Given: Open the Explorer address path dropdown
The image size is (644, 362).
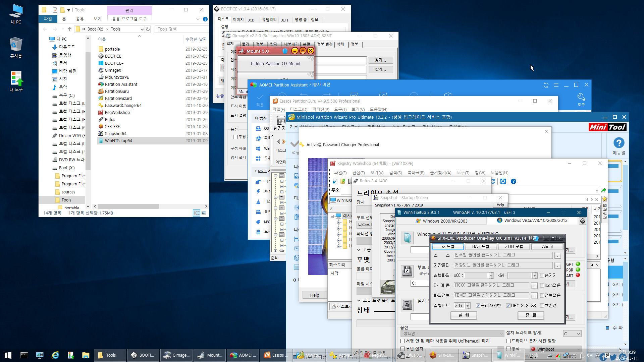Looking at the screenshot, I should click(x=142, y=29).
